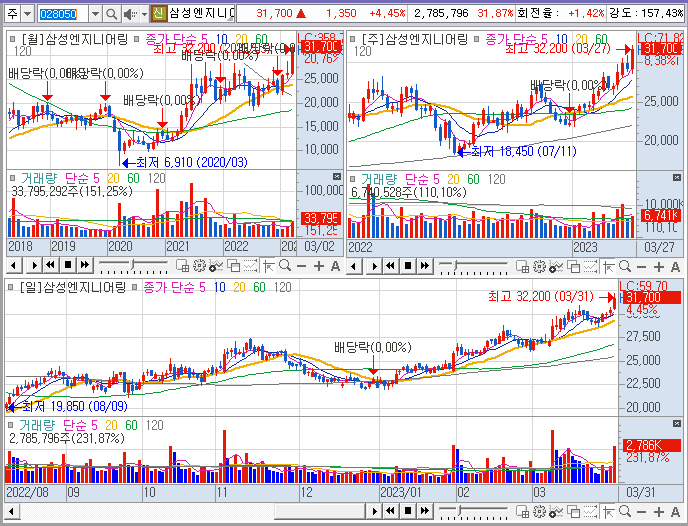The width and height of the screenshot is (688, 526).
Task: Click the stock search magnifier beside code field
Action: click(111, 14)
